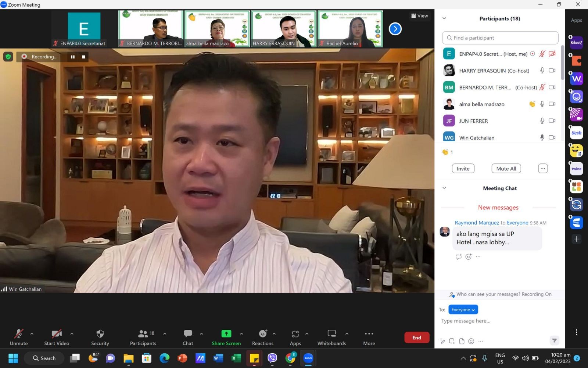Image resolution: width=588 pixels, height=368 pixels.
Task: Reply to Raymond Marquez's message
Action: [x=458, y=257]
